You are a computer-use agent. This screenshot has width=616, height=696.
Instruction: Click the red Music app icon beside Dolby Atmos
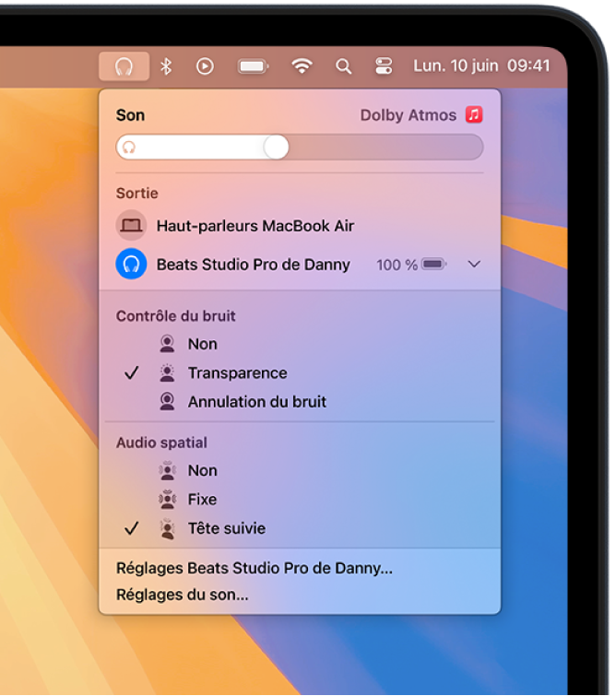(474, 114)
